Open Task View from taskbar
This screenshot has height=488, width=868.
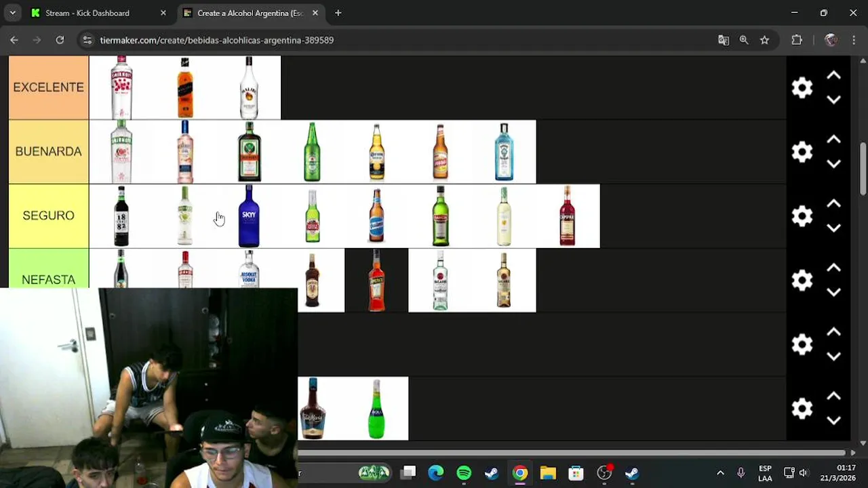pyautogui.click(x=408, y=472)
